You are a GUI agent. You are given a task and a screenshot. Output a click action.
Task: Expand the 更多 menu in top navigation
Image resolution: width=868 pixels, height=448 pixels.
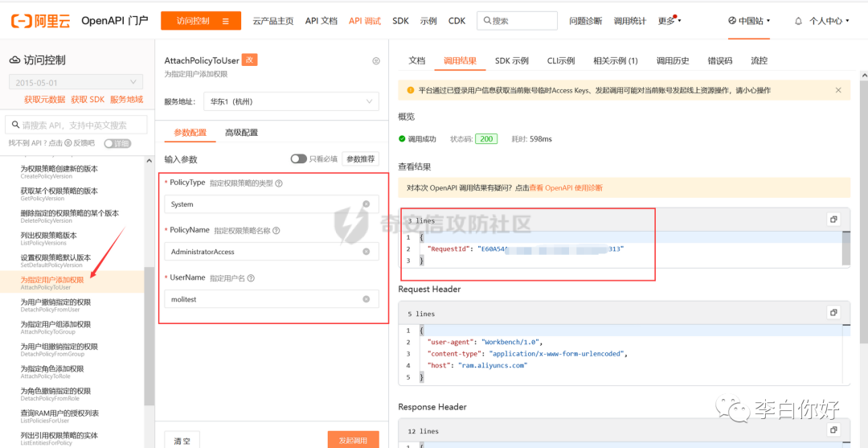(669, 21)
